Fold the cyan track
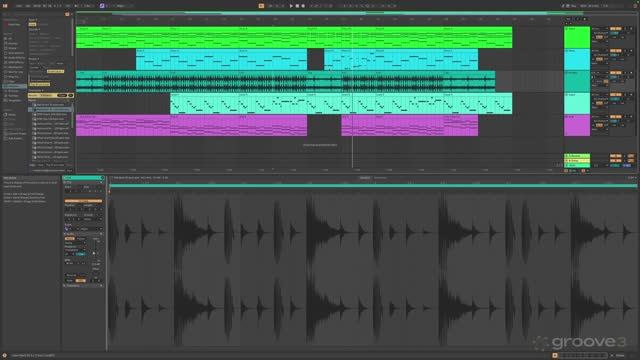 [x=567, y=51]
